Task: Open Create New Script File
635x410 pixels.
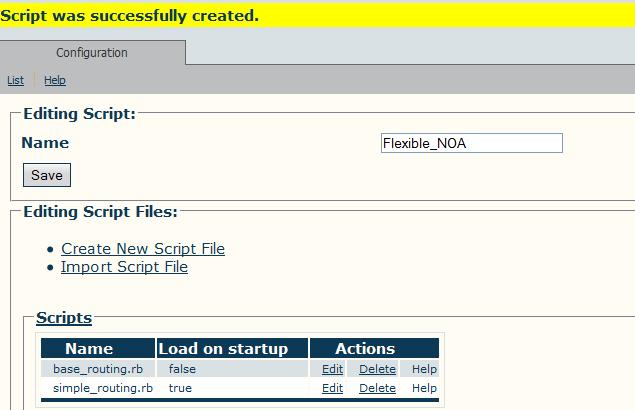Action: pyautogui.click(x=143, y=249)
